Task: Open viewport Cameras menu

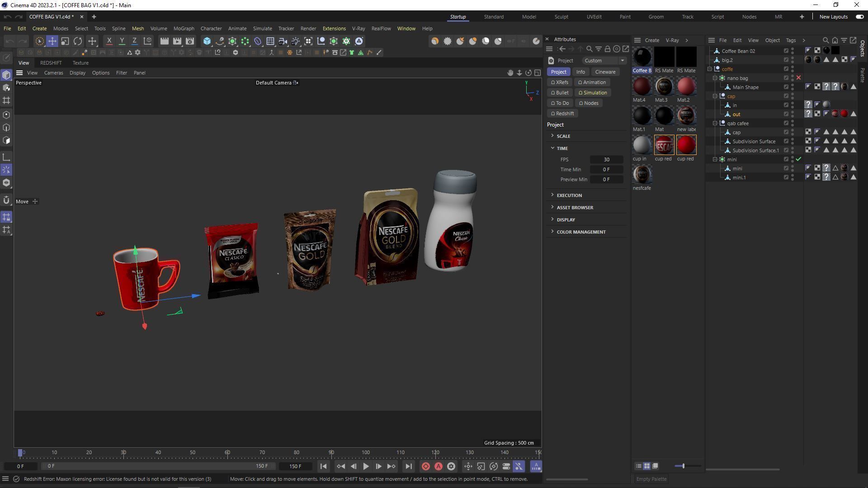Action: (x=53, y=73)
